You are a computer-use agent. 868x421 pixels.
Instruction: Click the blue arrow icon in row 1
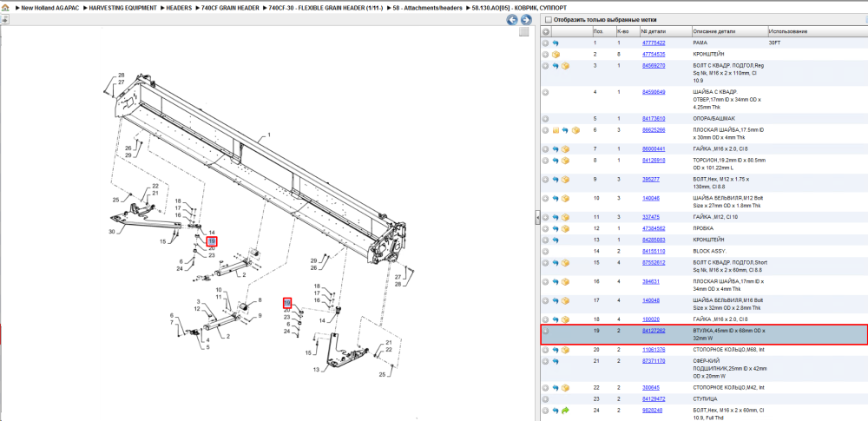coord(556,43)
